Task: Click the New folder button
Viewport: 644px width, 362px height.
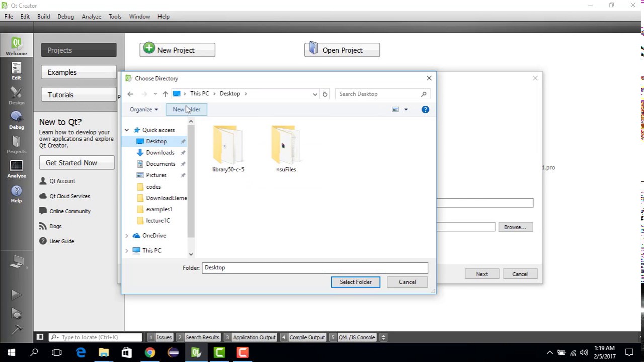Action: point(186,109)
